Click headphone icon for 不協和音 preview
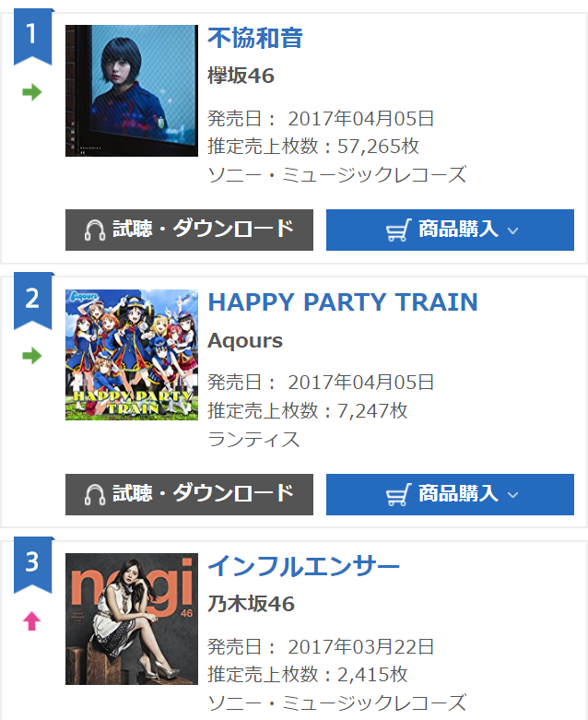Viewport: 588px width, 720px height. coord(95,230)
